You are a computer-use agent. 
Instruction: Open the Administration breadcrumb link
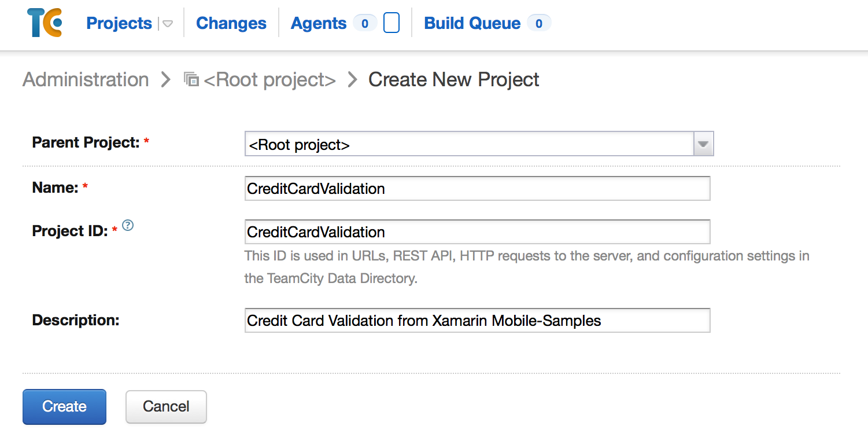coord(85,79)
